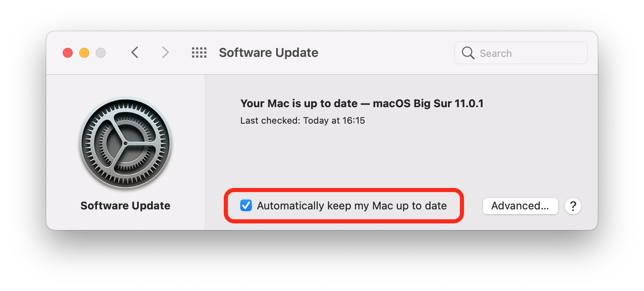Go back using the left chevron

[x=135, y=52]
